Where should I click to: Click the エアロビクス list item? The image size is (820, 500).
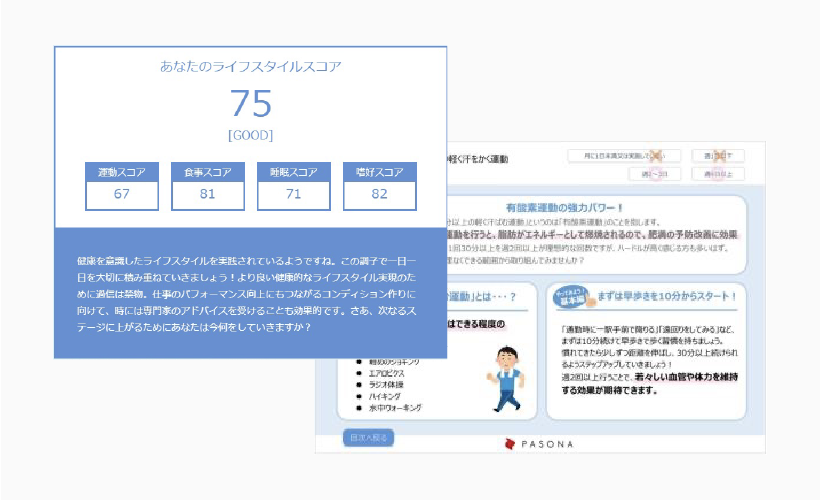386,373
